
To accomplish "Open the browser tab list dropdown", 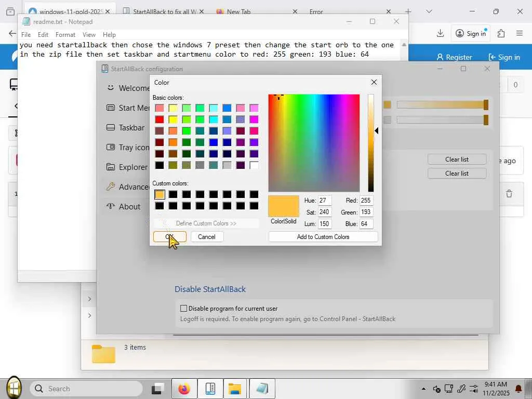I will pyautogui.click(x=429, y=11).
